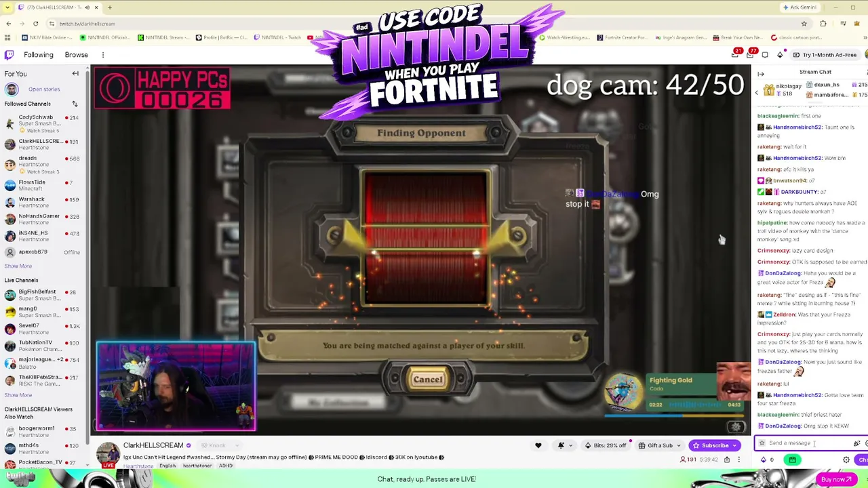
Task: Open the Twitch drops inbox with 21 badge
Action: point(736,54)
